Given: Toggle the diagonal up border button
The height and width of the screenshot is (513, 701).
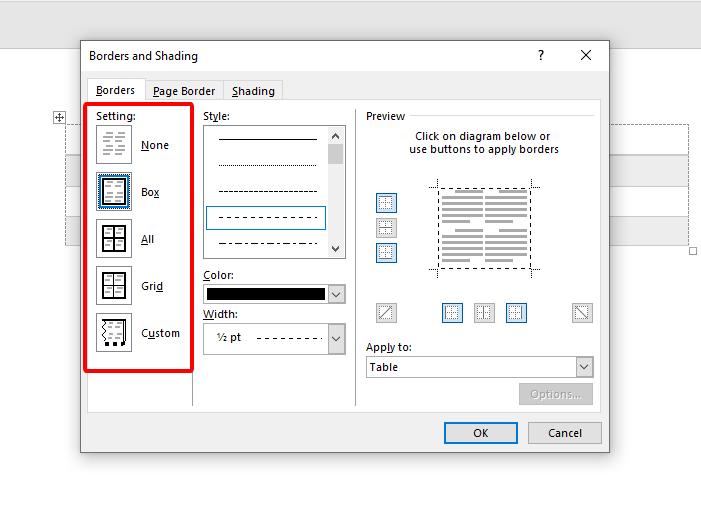Looking at the screenshot, I should (386, 313).
